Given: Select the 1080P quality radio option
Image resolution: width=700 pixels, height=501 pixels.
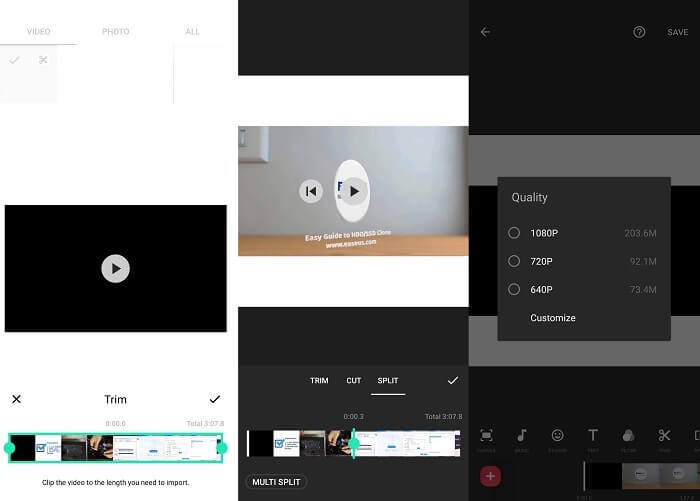Looking at the screenshot, I should coord(514,233).
